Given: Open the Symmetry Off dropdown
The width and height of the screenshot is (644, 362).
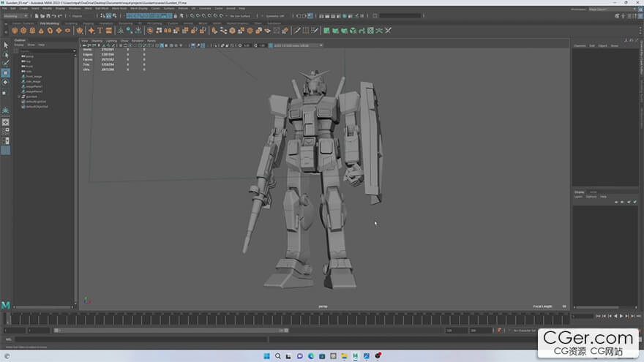Looking at the screenshot, I should tap(275, 16).
